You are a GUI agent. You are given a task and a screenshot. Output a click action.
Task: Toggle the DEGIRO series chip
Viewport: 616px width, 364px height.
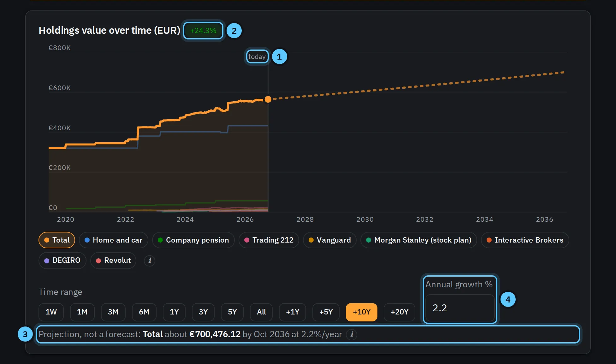point(62,261)
